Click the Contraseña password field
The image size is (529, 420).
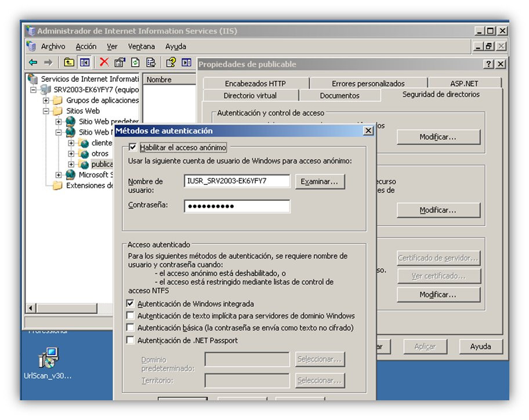point(237,206)
